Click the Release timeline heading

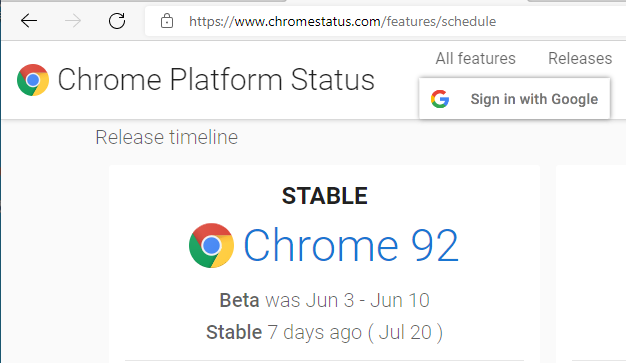pyautogui.click(x=166, y=137)
